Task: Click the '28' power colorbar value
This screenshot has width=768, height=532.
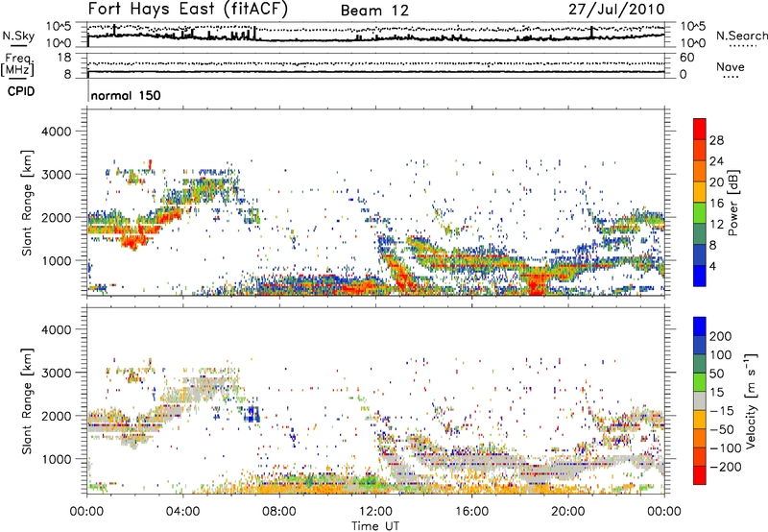Action: click(716, 140)
